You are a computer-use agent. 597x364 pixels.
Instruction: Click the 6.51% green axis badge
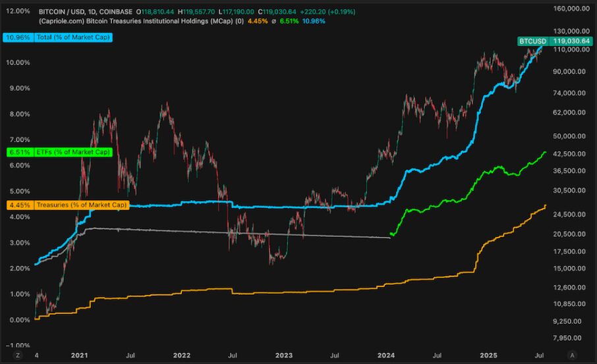(x=16, y=152)
